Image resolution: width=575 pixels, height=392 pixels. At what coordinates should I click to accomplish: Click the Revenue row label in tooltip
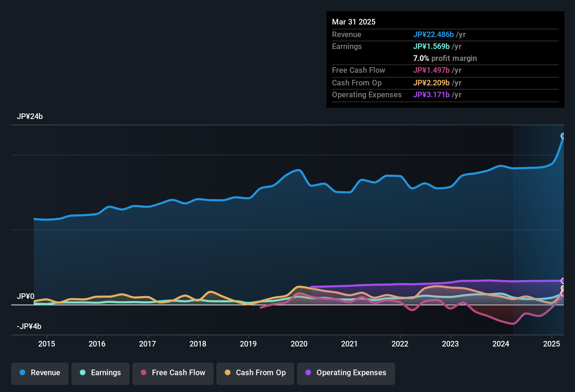347,34
